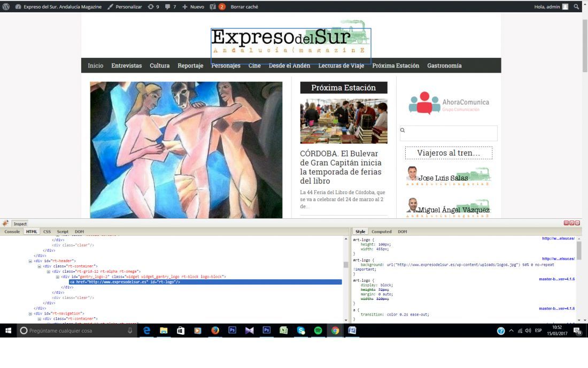Switch to the Script tab
Viewport: 588px width, 368px height.
[63, 232]
